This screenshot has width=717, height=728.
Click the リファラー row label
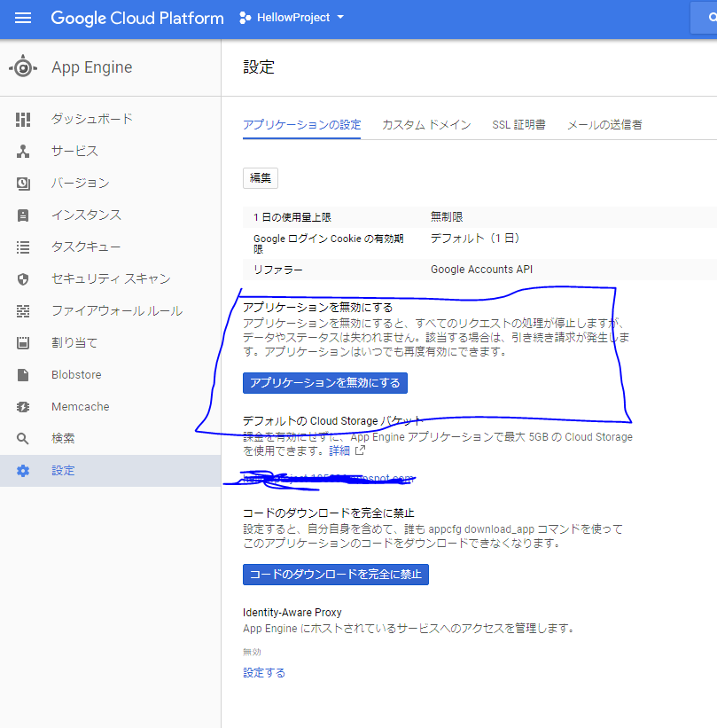tap(277, 270)
